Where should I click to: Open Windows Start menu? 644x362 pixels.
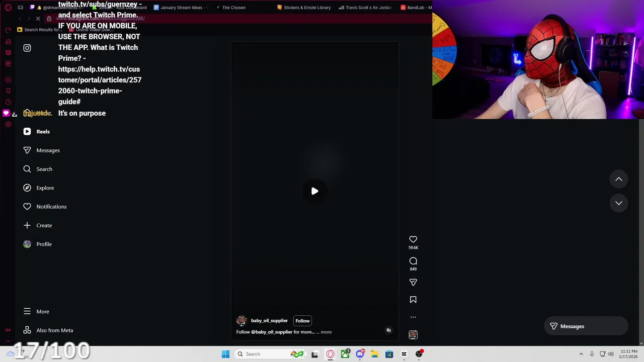point(225,354)
